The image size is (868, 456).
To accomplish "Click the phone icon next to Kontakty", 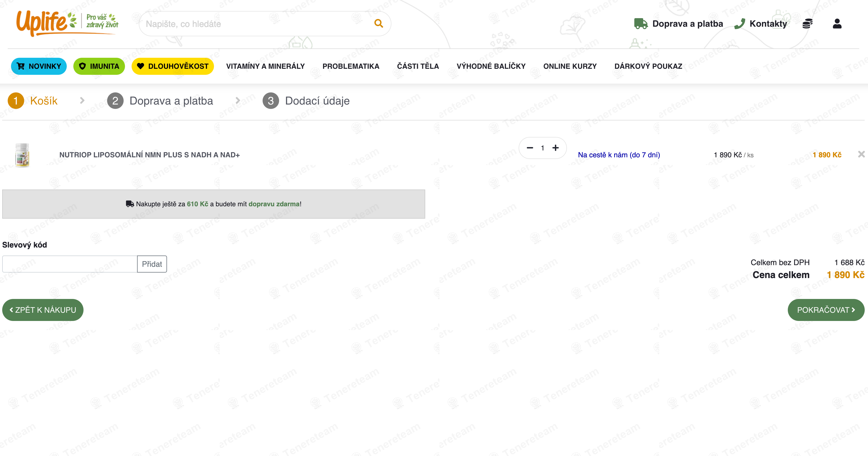I will tap(739, 24).
